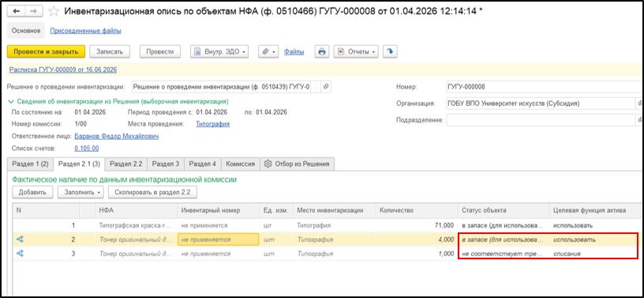Switch to the Раздел 4 tab

pyautogui.click(x=203, y=164)
